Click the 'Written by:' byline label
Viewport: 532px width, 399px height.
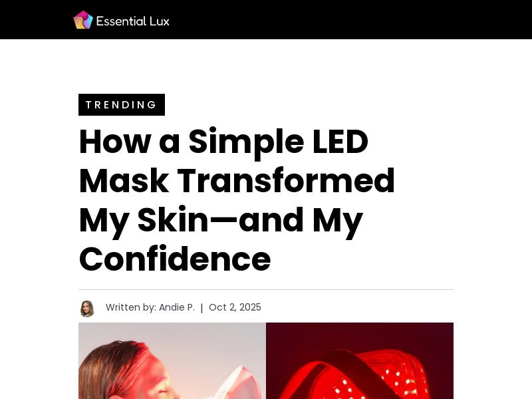[131, 307]
